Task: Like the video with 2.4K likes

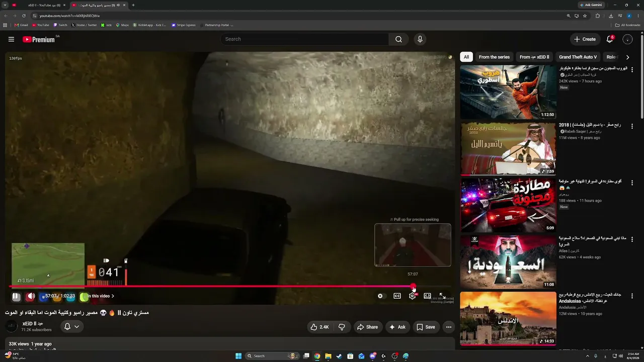Action: pyautogui.click(x=319, y=327)
